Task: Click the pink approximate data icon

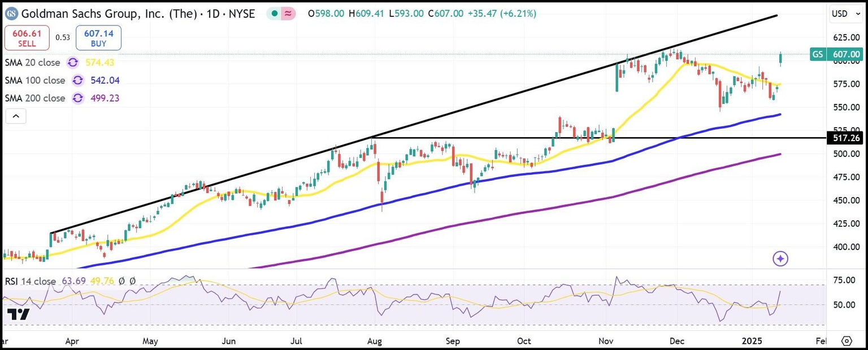Action: click(288, 13)
